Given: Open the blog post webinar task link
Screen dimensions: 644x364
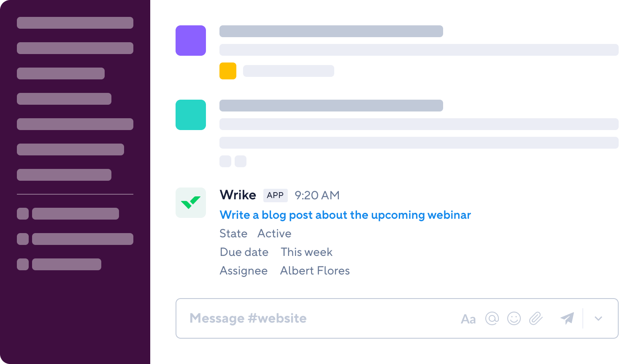Looking at the screenshot, I should (x=345, y=215).
